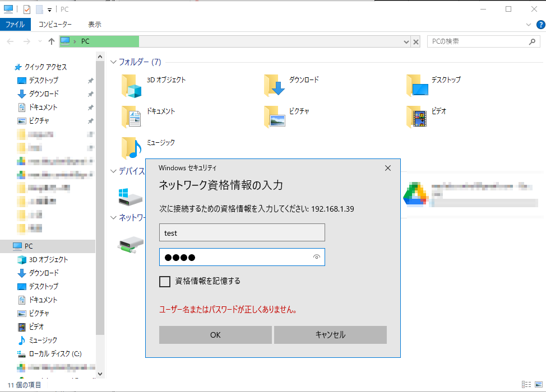Select the Google Drive icon

pyautogui.click(x=415, y=194)
